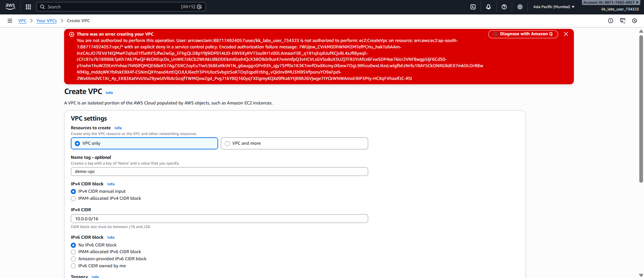Go to VPC breadcrumb link
The height and width of the screenshot is (278, 644).
[x=22, y=21]
